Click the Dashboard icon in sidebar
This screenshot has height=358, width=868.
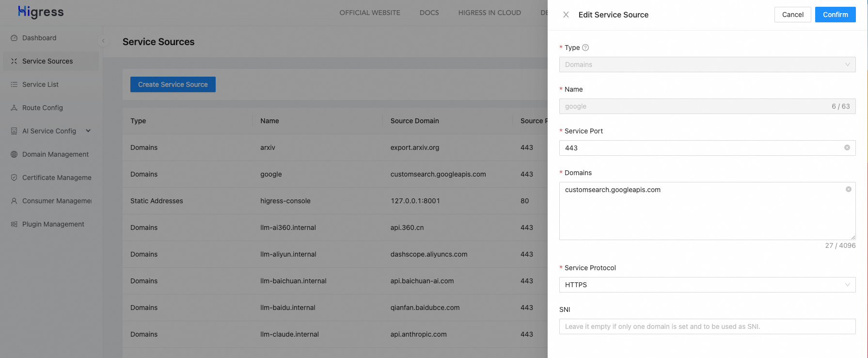pos(14,38)
